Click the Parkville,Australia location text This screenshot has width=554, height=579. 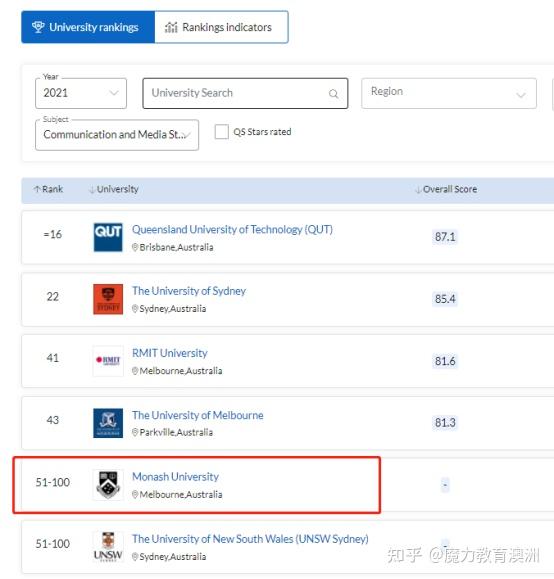click(x=176, y=432)
